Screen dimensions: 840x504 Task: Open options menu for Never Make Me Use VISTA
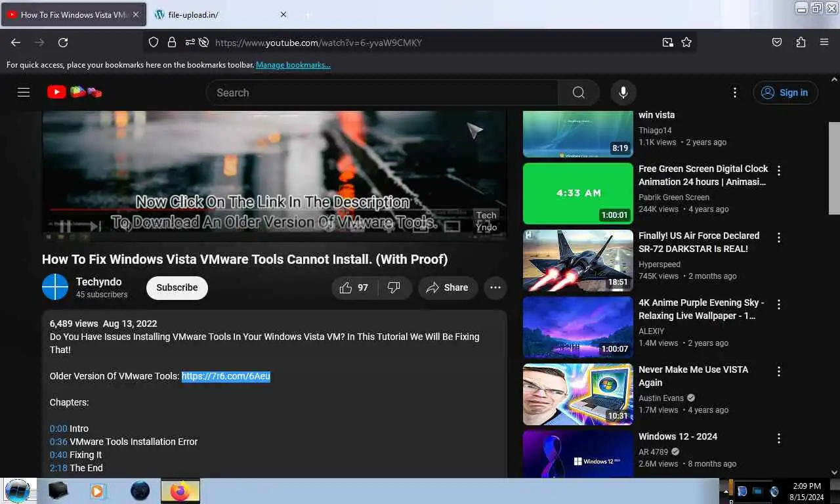click(779, 371)
